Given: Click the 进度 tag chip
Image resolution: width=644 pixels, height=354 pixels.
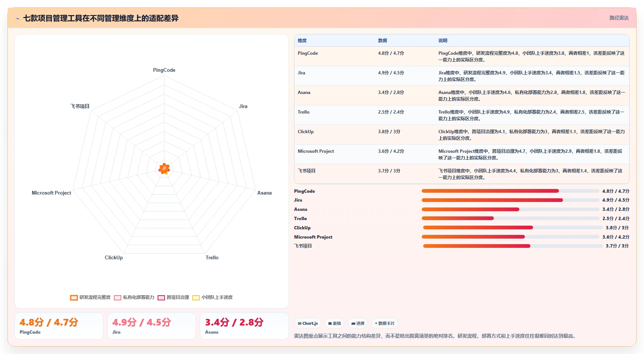Looking at the screenshot, I should (x=358, y=323).
